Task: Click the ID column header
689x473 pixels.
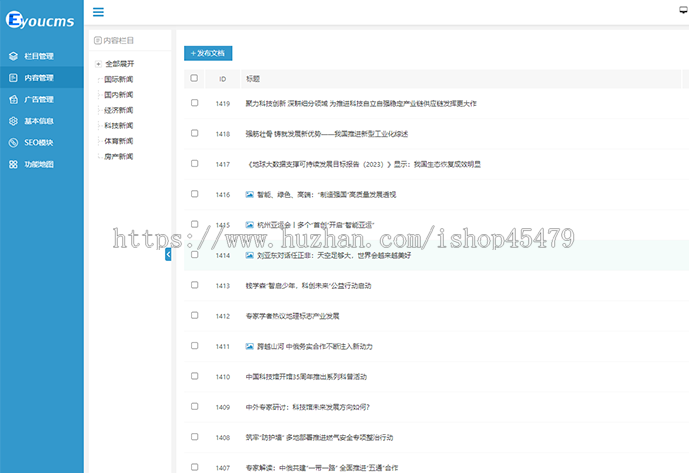Action: click(223, 79)
